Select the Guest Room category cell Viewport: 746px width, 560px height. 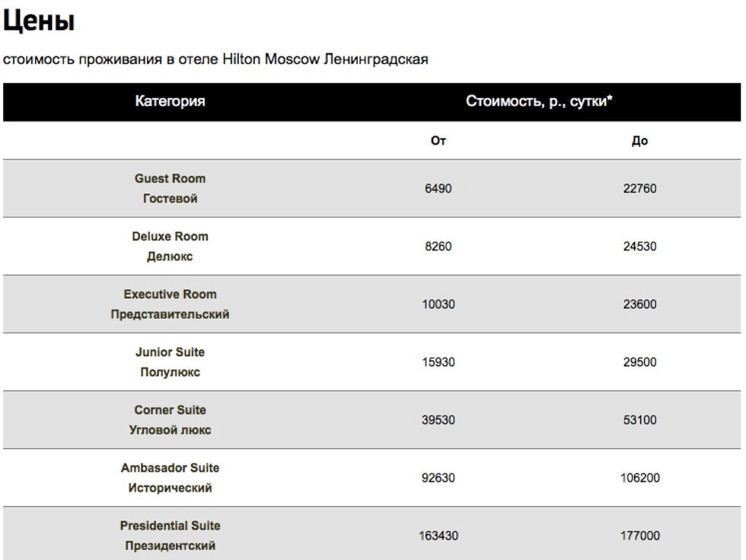(170, 189)
